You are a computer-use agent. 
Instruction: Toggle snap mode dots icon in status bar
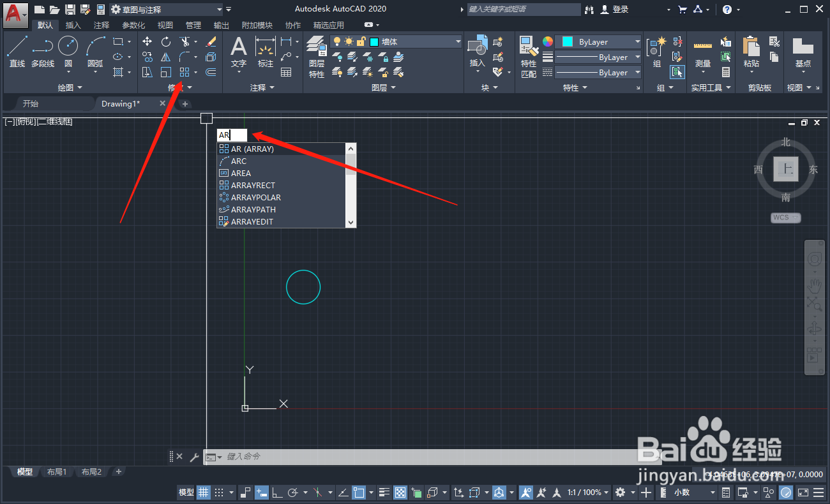tap(219, 493)
